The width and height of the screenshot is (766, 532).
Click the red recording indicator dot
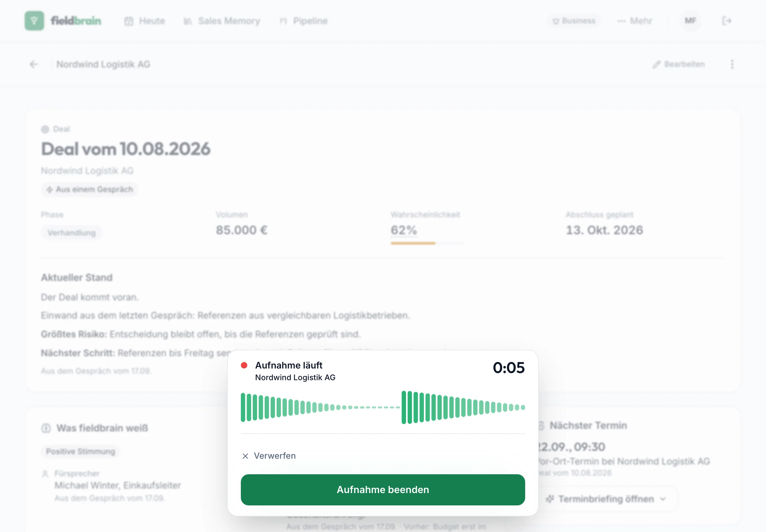point(244,365)
